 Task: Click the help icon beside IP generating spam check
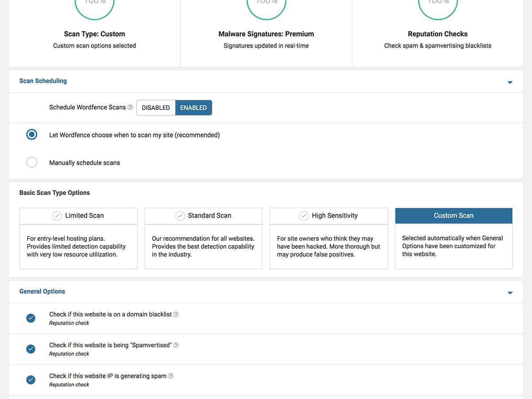pos(171,376)
